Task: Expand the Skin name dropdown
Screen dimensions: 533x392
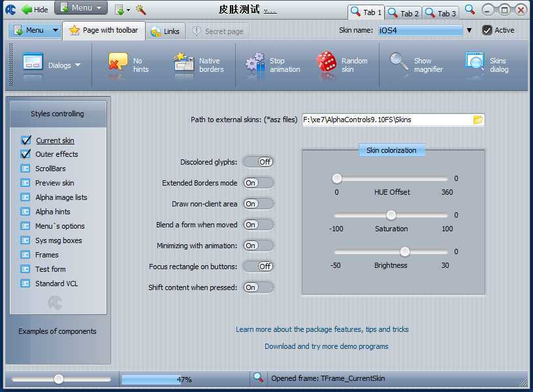Action: point(469,30)
